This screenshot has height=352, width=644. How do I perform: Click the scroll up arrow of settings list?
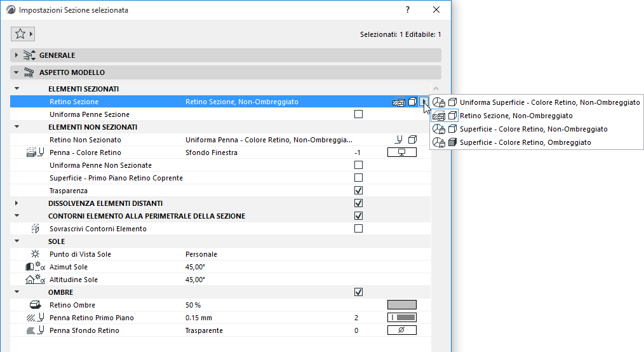[436, 88]
